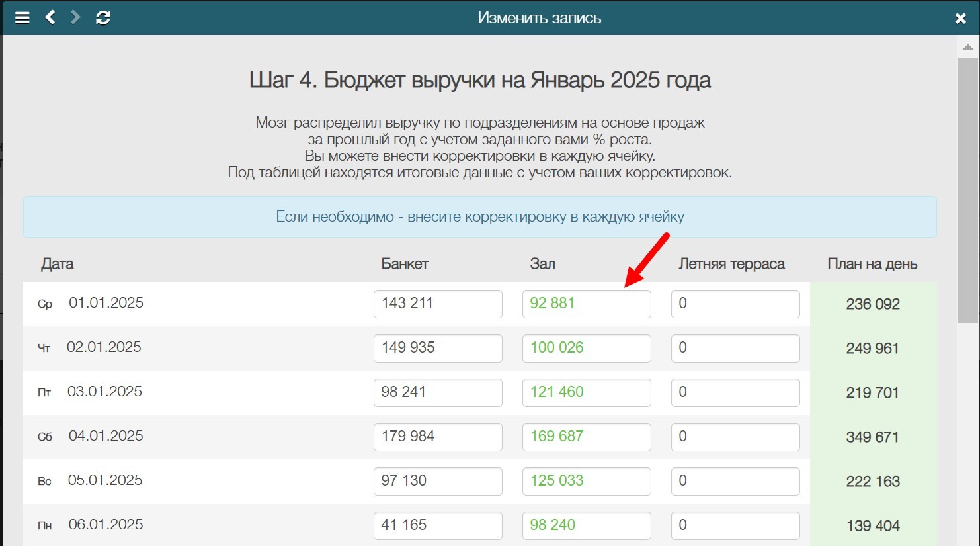Click the Банкет field showing 97 130
The height and width of the screenshot is (546, 980).
pos(437,481)
